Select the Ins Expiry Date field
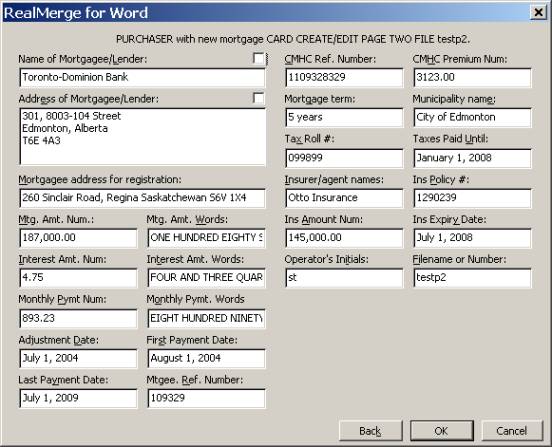The height and width of the screenshot is (447, 552). pyautogui.click(x=472, y=238)
